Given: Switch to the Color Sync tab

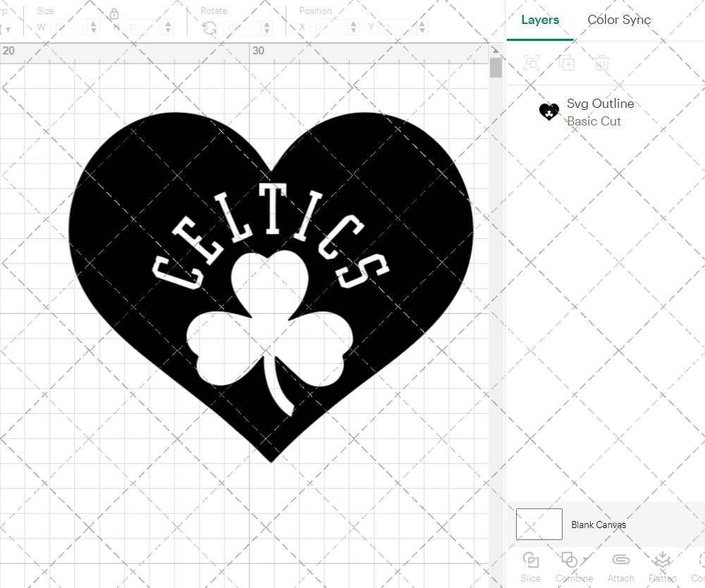Looking at the screenshot, I should pos(619,20).
